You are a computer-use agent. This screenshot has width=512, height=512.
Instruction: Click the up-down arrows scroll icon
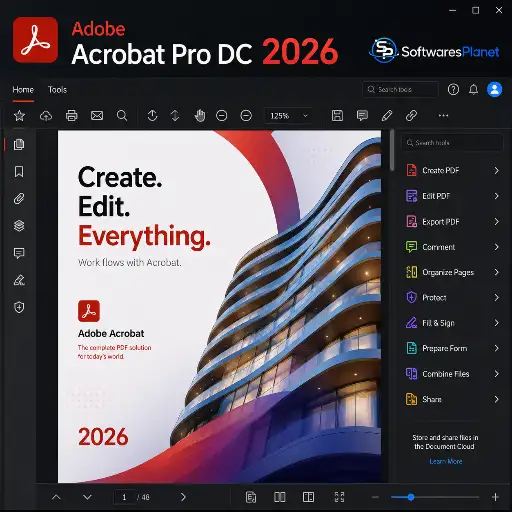point(175,116)
